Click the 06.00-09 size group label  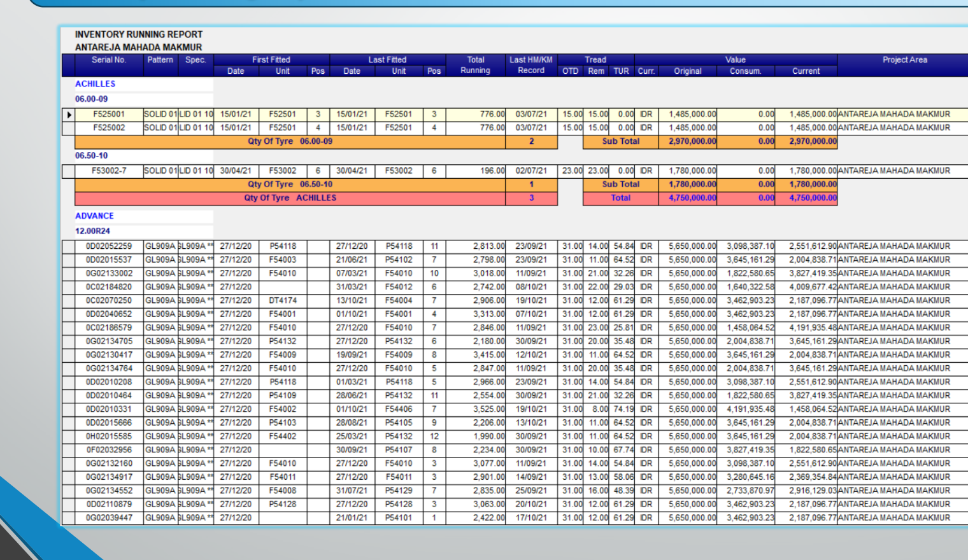[x=92, y=99]
